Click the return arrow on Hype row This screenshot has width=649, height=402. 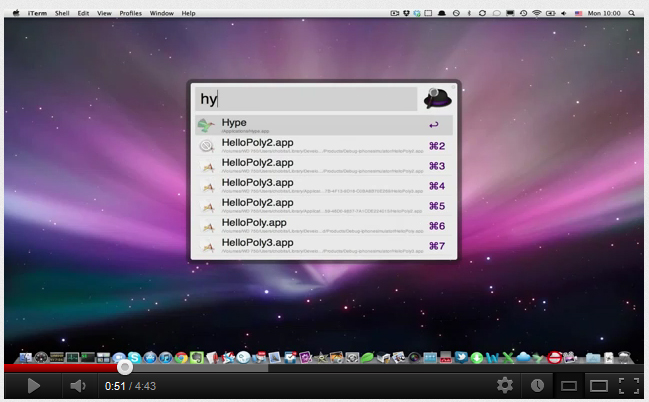[434, 125]
